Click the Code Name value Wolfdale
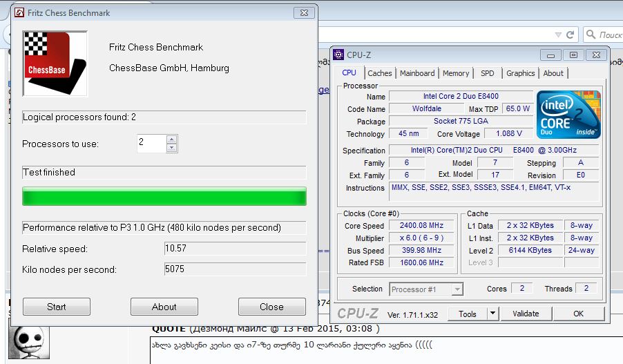The width and height of the screenshot is (623, 364). (426, 108)
